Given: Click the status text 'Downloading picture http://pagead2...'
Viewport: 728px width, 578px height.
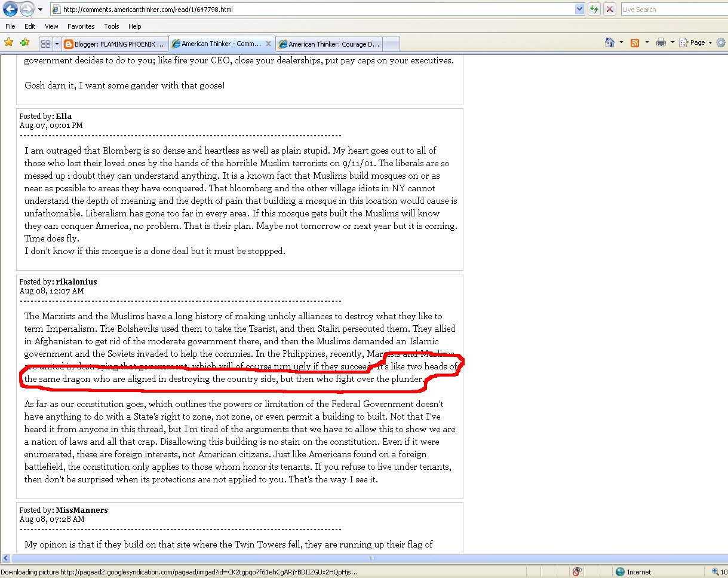Looking at the screenshot, I should [x=179, y=571].
